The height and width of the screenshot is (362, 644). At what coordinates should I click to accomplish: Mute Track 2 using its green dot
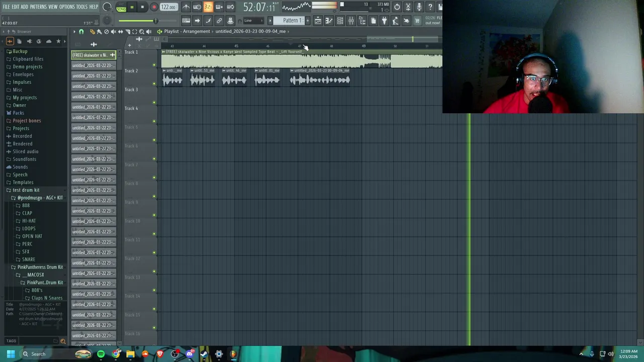click(x=154, y=83)
